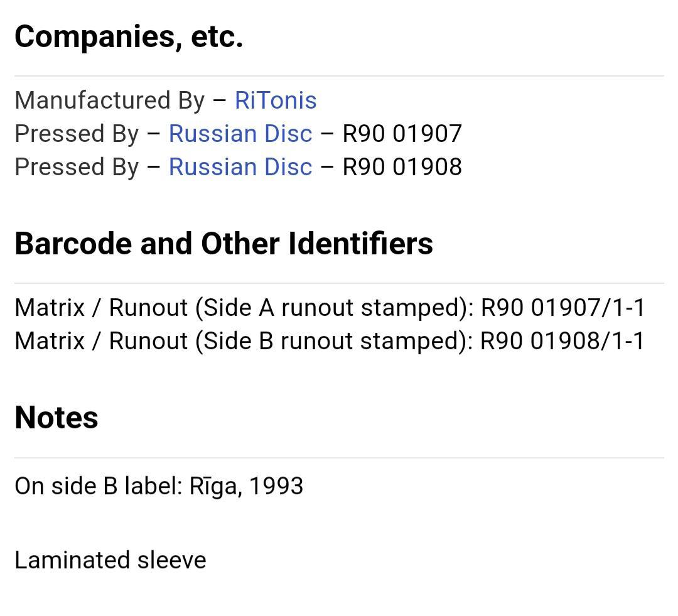Open Russian Disc link beside R90 01907
678x616 pixels.
point(240,133)
